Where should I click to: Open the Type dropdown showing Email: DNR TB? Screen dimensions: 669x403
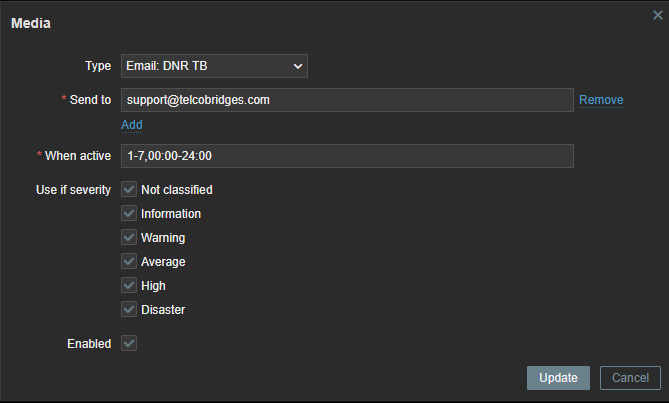[x=214, y=66]
